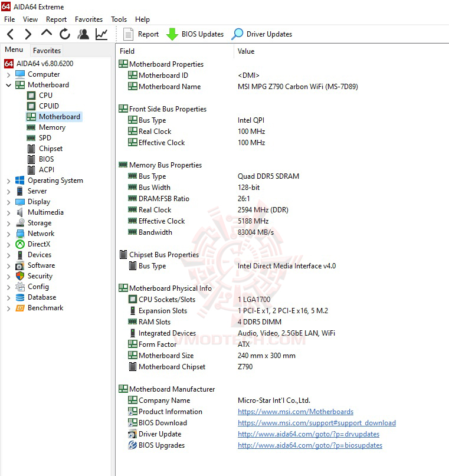Screen dimensions: 449x476
Task: Click the Devices icon in tree
Action: pyautogui.click(x=19, y=255)
